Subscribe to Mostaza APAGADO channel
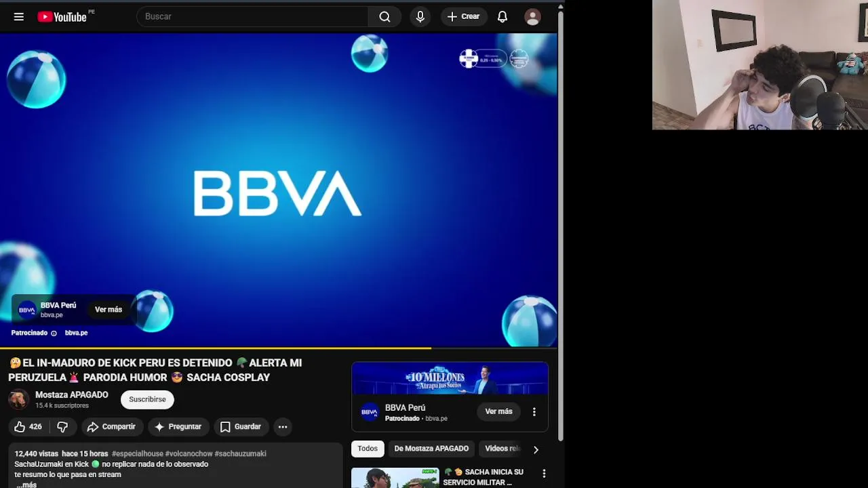868x488 pixels. [147, 400]
